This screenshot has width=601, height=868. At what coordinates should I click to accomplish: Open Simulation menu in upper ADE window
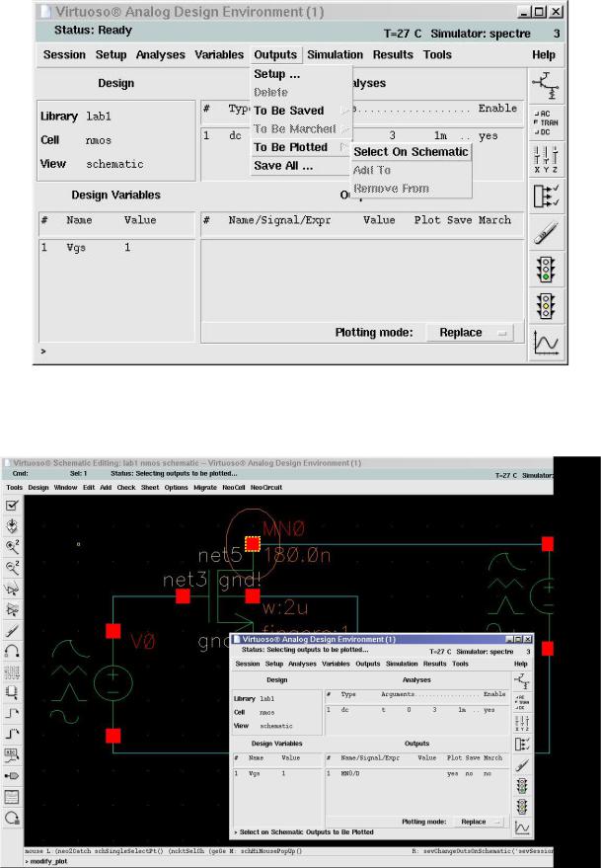(x=336, y=54)
